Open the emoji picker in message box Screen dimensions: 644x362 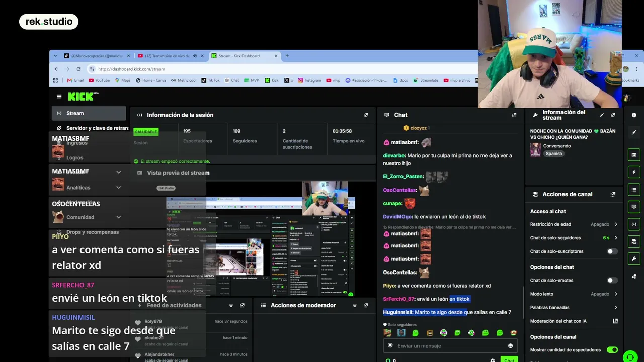tap(510, 346)
